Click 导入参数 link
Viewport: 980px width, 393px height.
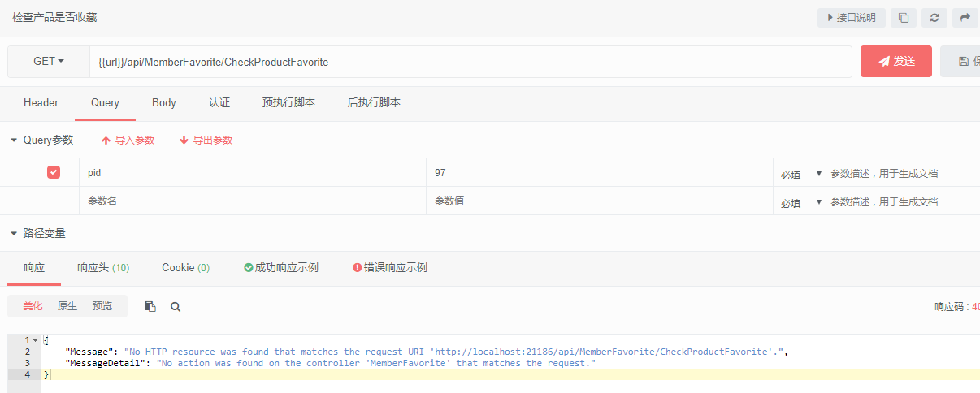(128, 140)
